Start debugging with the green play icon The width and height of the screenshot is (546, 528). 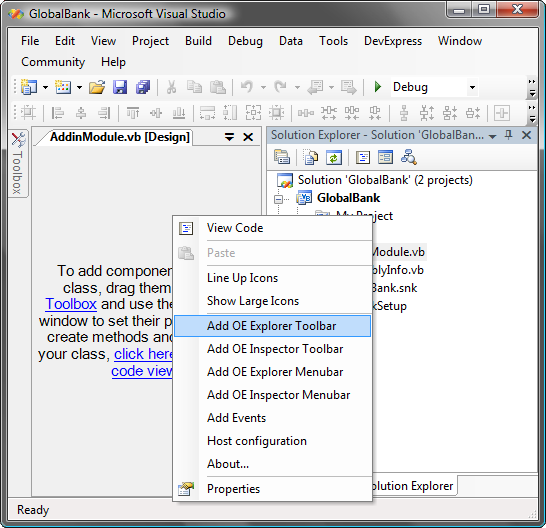378,87
